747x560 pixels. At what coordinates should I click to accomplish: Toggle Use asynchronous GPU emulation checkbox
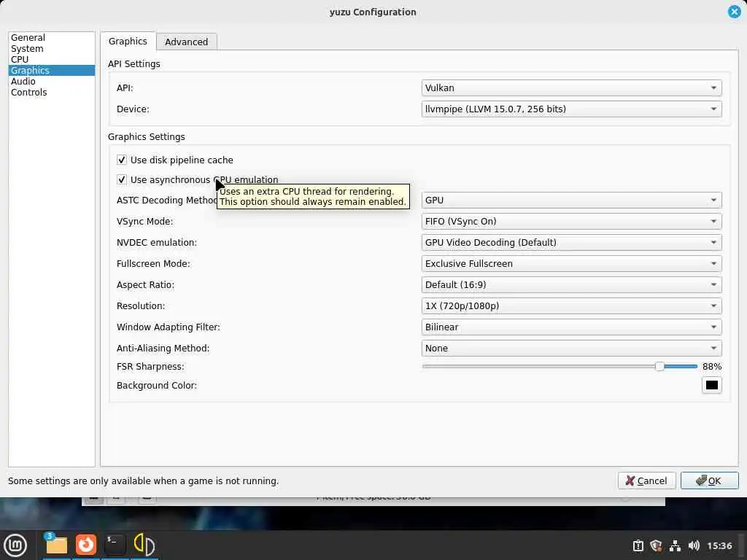pos(122,179)
